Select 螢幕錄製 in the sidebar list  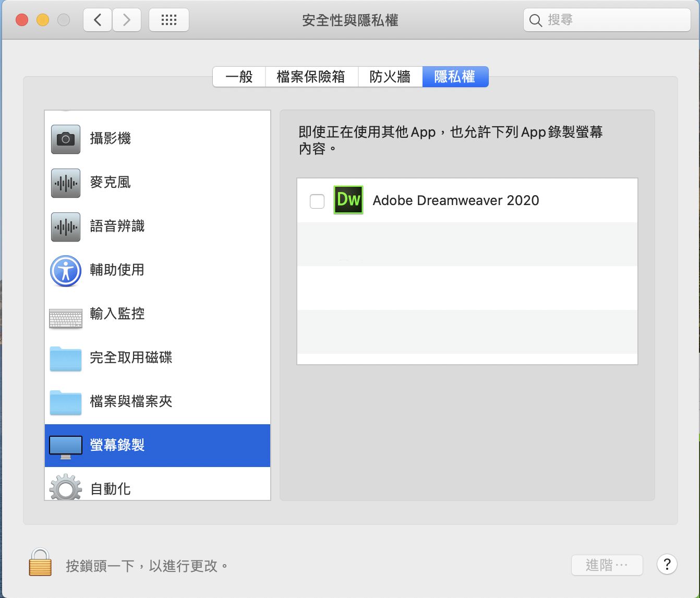(x=158, y=446)
